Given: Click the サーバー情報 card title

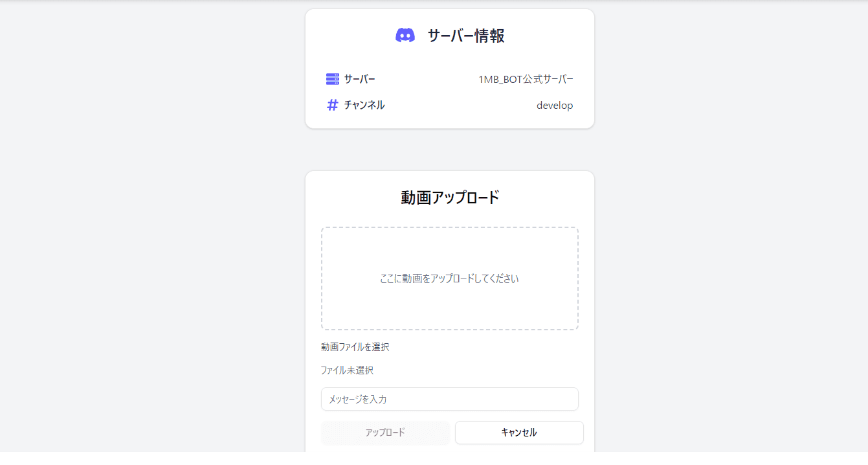Looking at the screenshot, I should tap(466, 35).
